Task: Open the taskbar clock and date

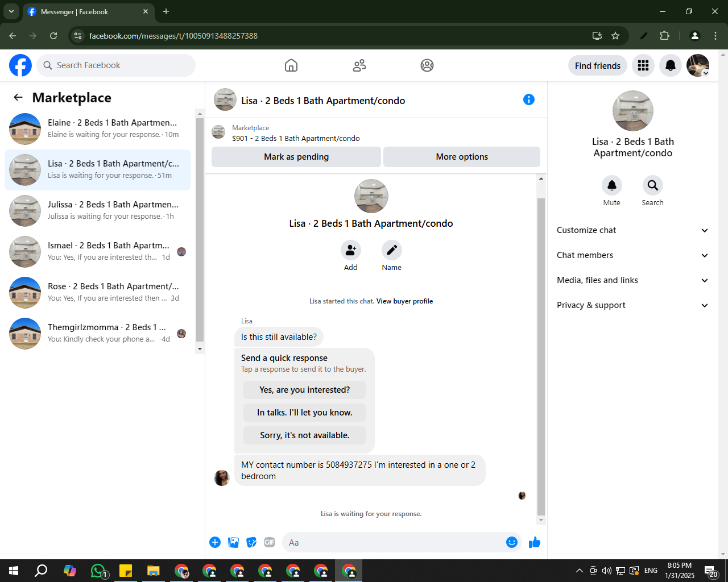Action: [x=680, y=571]
